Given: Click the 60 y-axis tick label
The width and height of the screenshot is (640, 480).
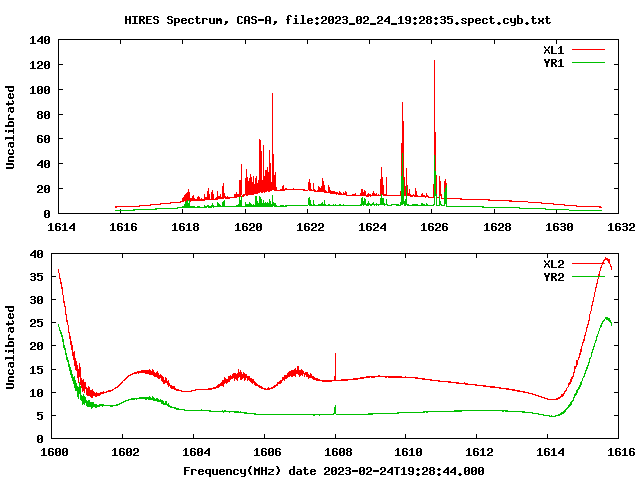Looking at the screenshot, I should [x=43, y=139].
